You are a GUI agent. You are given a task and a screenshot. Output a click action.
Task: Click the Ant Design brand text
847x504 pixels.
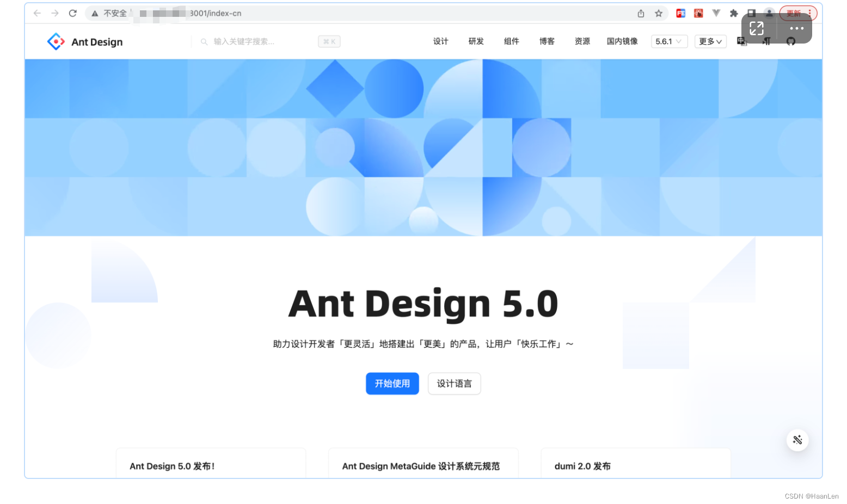tap(97, 42)
